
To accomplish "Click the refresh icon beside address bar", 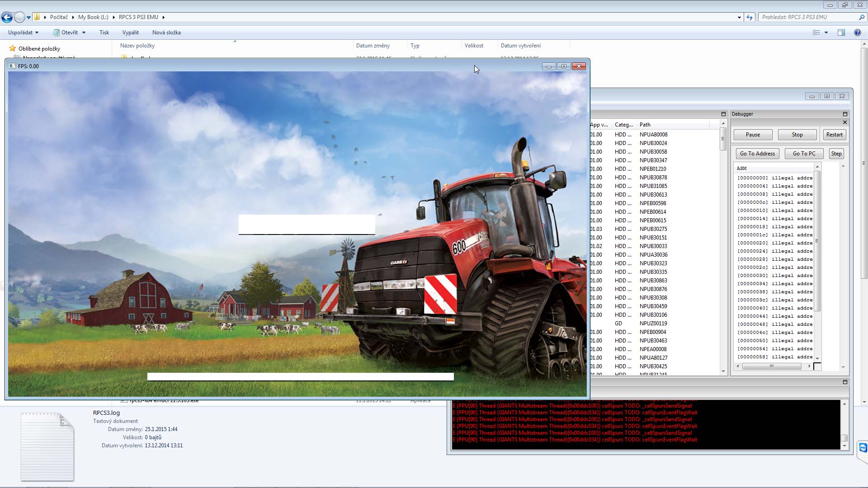I will coord(750,17).
